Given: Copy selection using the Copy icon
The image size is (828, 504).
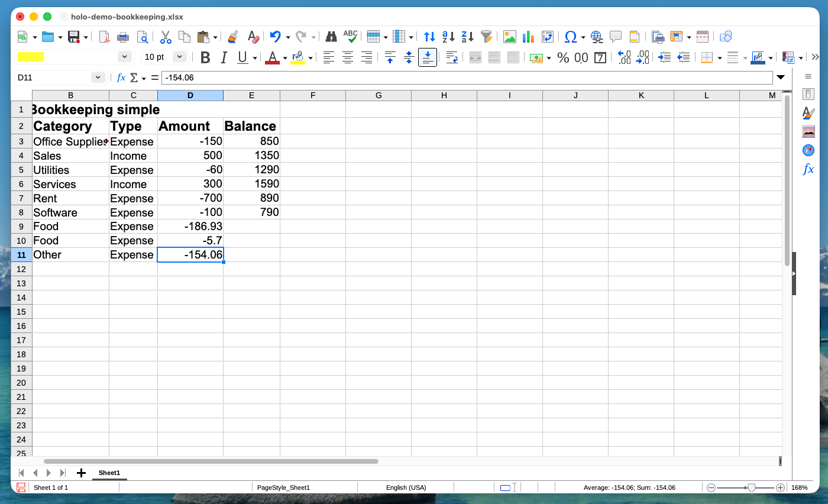Looking at the screenshot, I should point(185,37).
